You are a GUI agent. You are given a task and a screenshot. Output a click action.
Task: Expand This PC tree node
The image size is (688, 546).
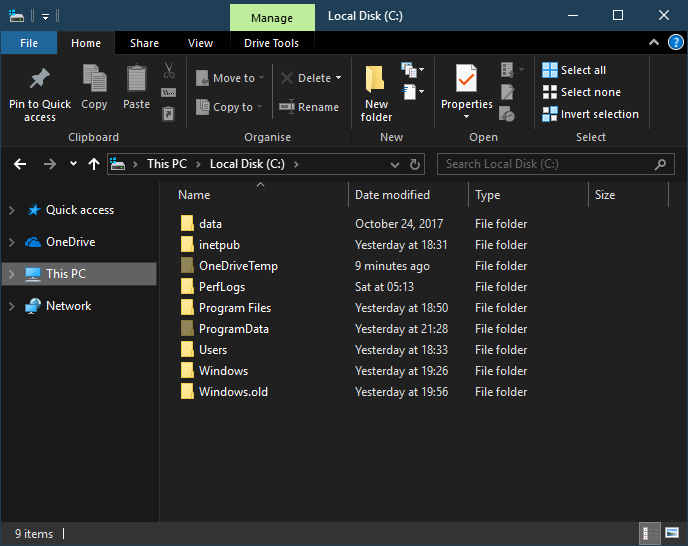[x=12, y=274]
